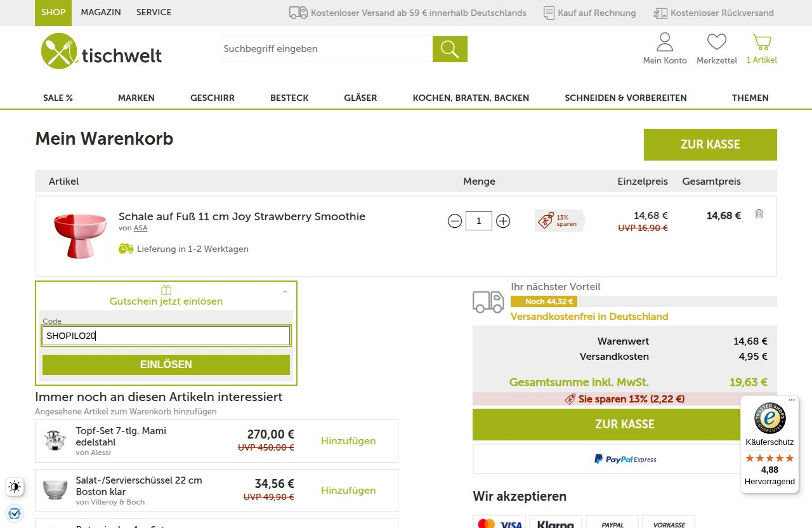Select the MAGAZIN tab
The width and height of the screenshot is (812, 528).
point(101,13)
